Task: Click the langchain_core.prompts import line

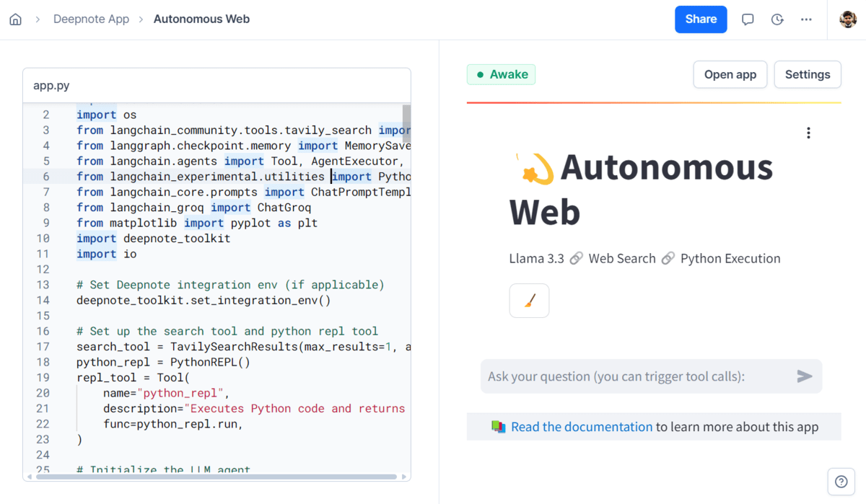Action: pyautogui.click(x=243, y=193)
